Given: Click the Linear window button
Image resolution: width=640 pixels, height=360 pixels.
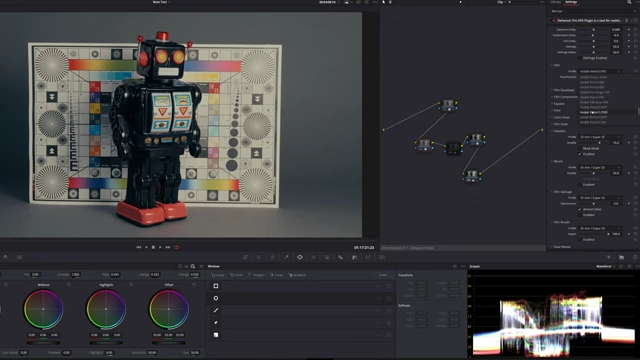Looking at the screenshot, I should (218, 275).
